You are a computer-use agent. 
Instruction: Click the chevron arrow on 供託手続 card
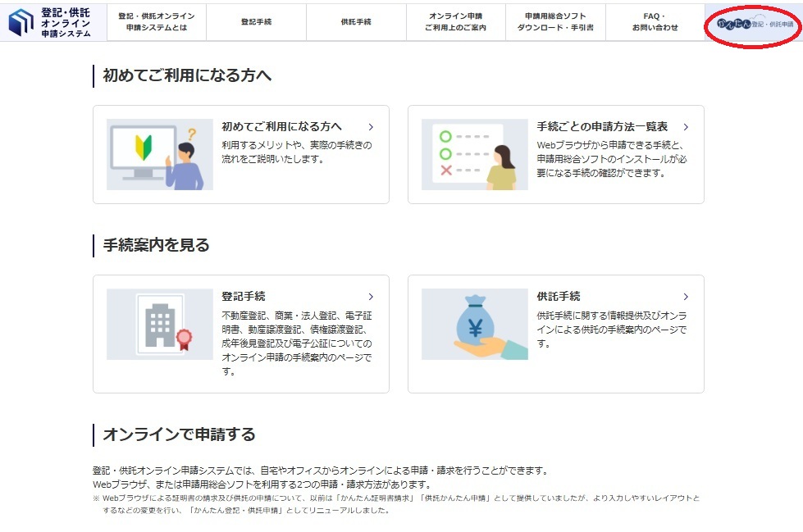[x=684, y=296]
